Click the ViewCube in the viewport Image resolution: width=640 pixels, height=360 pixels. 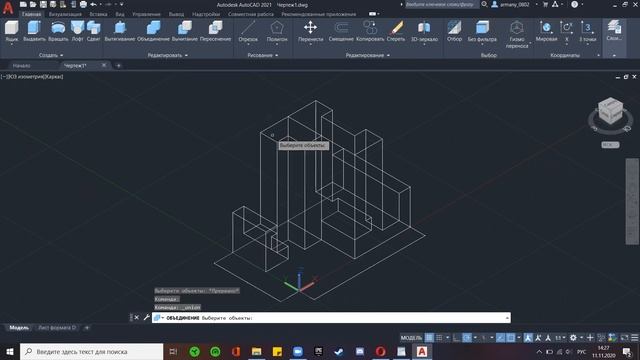[x=610, y=111]
